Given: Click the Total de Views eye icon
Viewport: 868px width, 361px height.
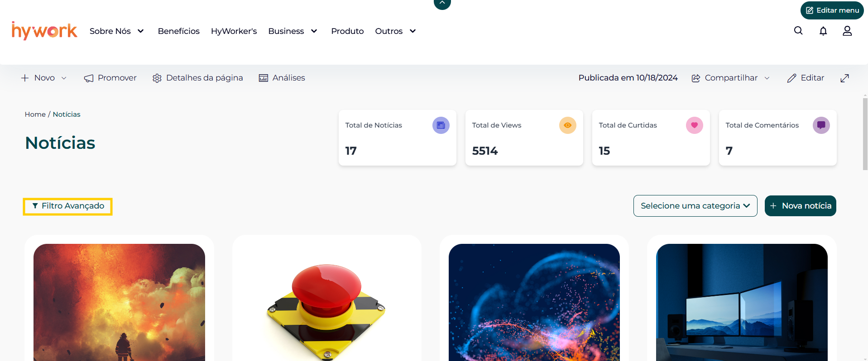Looking at the screenshot, I should tap(567, 125).
